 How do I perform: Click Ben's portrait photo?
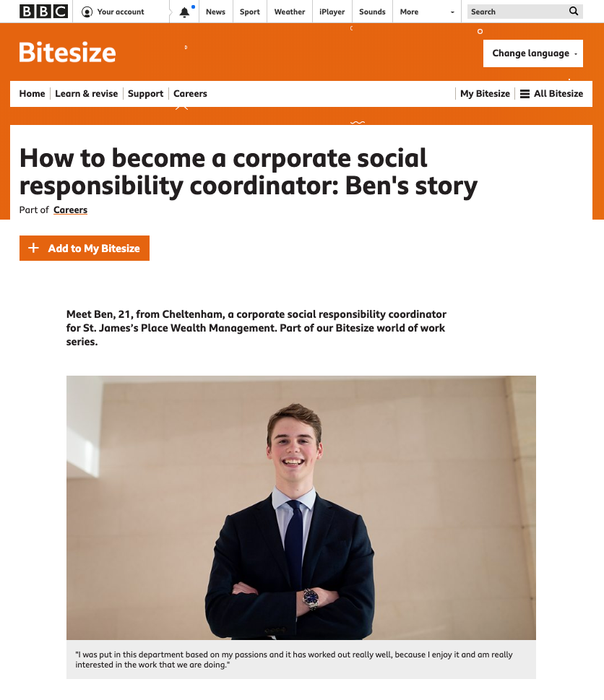pos(301,508)
